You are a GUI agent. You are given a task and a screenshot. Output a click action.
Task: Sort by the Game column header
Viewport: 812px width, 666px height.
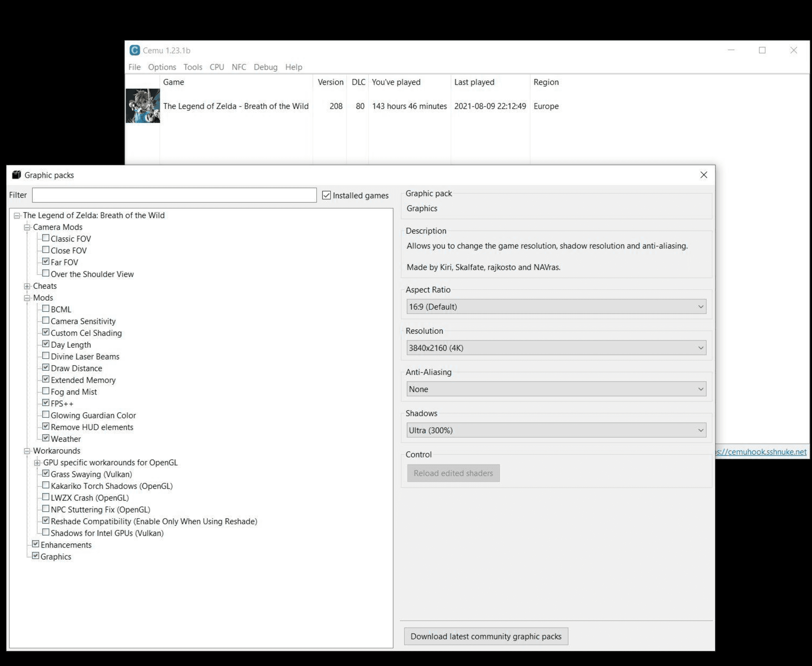(236, 82)
